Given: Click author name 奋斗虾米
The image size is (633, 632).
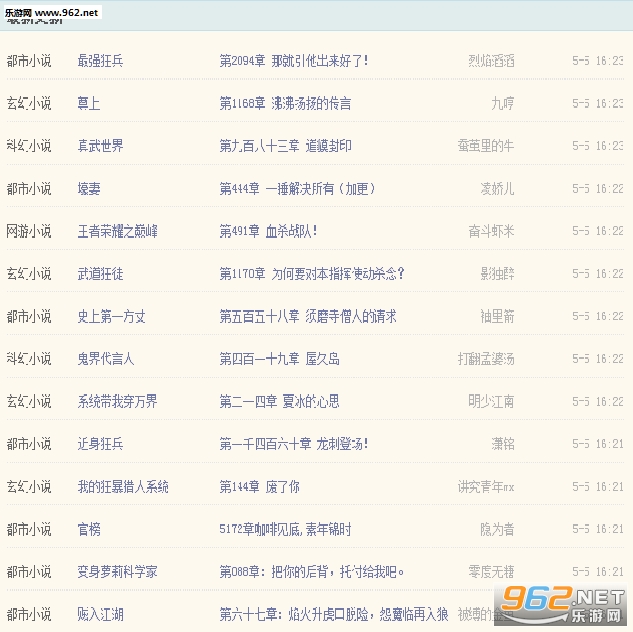Looking at the screenshot, I should pyautogui.click(x=491, y=231).
